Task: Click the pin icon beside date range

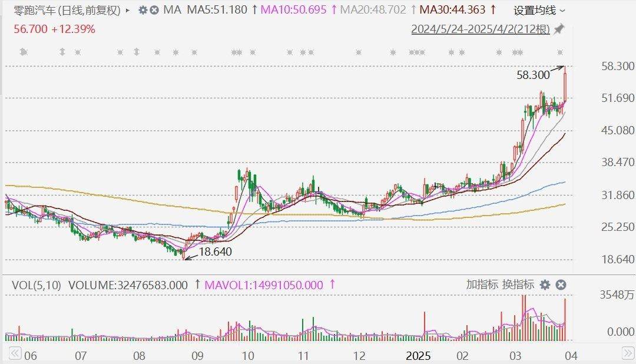Action: tap(559, 29)
